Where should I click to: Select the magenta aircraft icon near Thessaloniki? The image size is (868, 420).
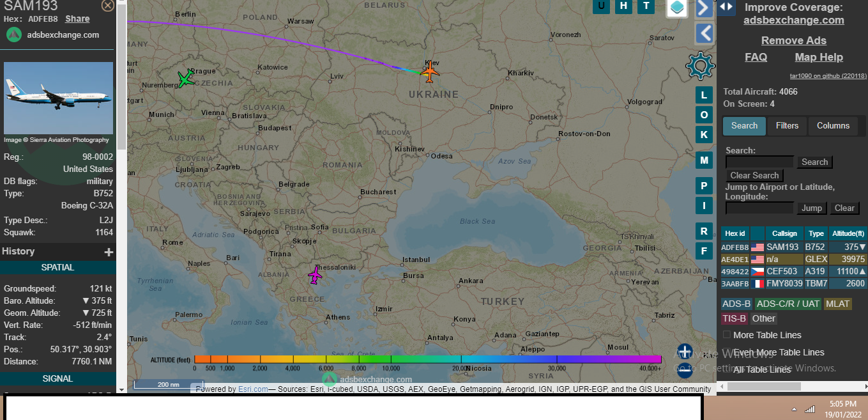pos(315,275)
